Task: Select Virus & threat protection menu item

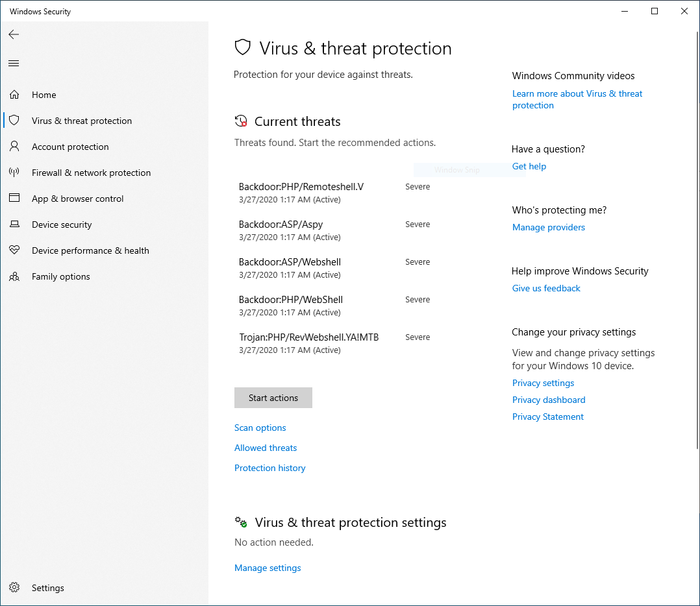Action: click(x=82, y=121)
